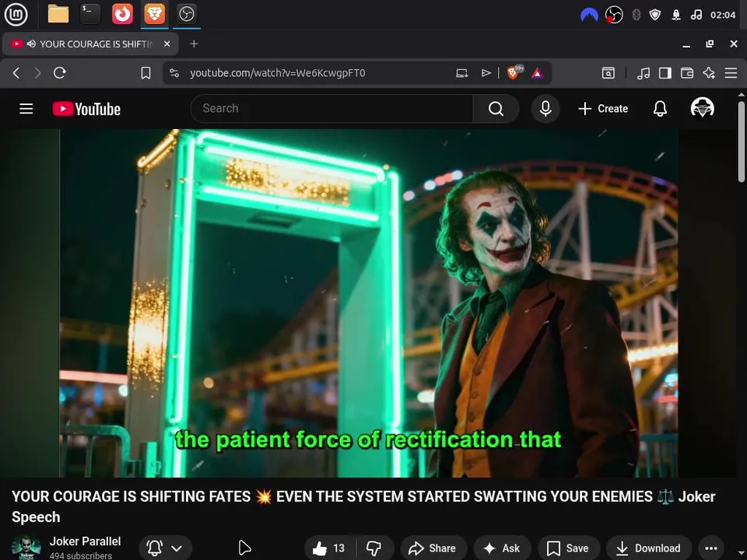Download the video
This screenshot has height=560, width=747.
coord(648,548)
